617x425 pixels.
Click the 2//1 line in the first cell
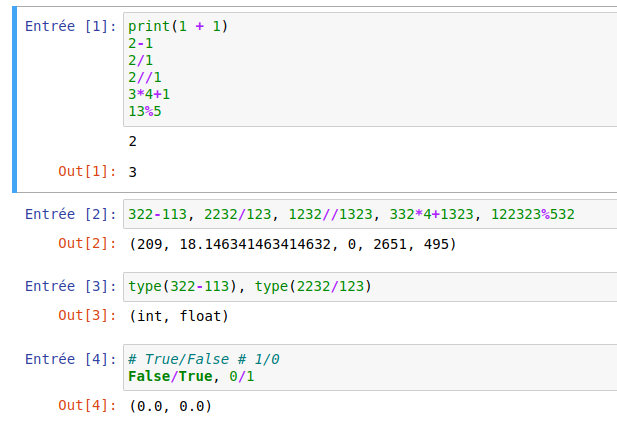click(x=145, y=77)
